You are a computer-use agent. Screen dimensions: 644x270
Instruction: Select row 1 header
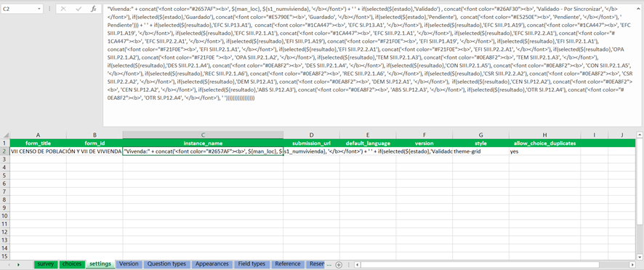[x=5, y=143]
